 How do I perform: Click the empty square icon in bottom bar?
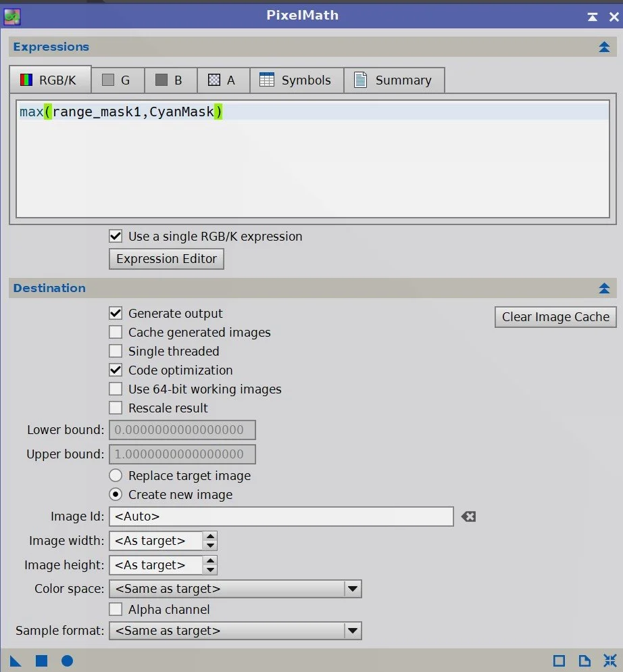click(x=559, y=661)
